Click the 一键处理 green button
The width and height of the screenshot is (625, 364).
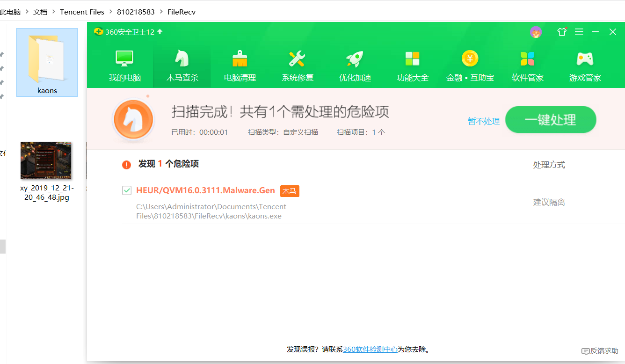pyautogui.click(x=551, y=120)
